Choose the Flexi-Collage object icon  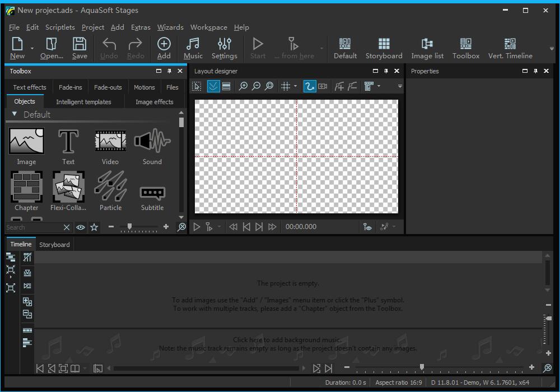[x=68, y=188]
